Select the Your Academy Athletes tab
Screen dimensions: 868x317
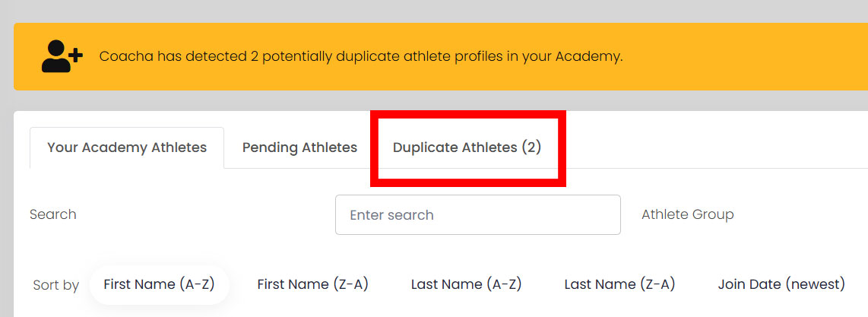coord(127,147)
